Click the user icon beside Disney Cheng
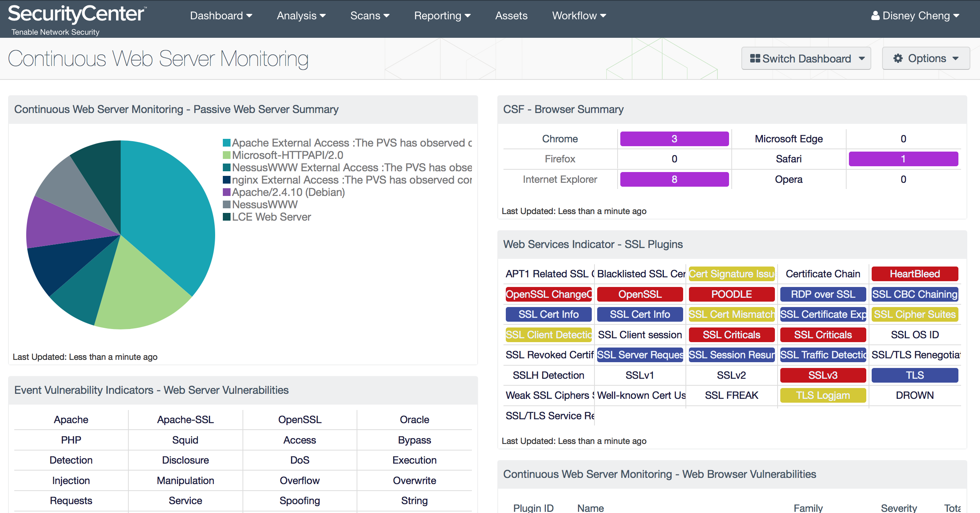 coord(876,15)
